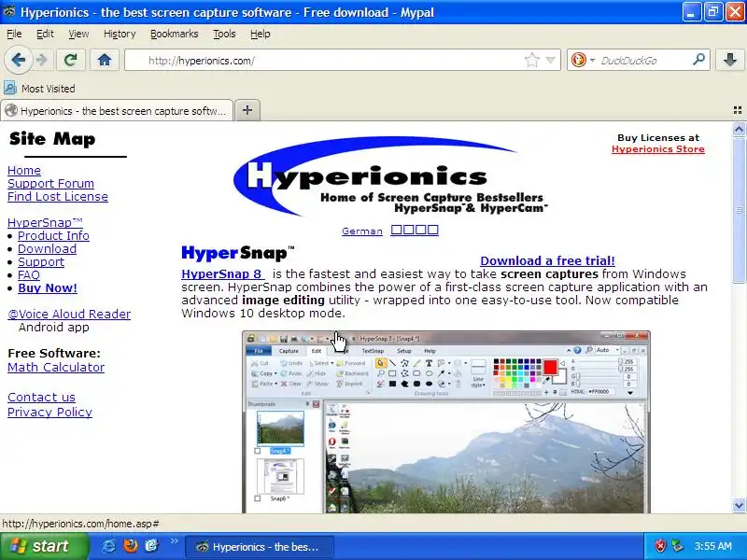747x560 pixels.
Task: Open the Product Info link
Action: coord(53,236)
